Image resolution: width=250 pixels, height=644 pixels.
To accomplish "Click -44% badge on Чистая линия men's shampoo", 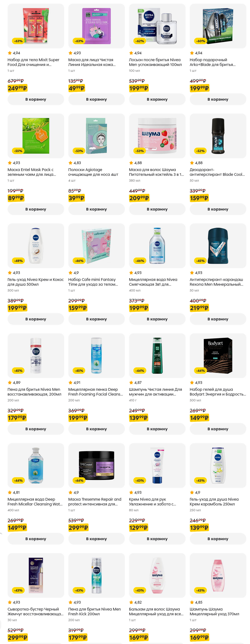I will (x=140, y=371).
